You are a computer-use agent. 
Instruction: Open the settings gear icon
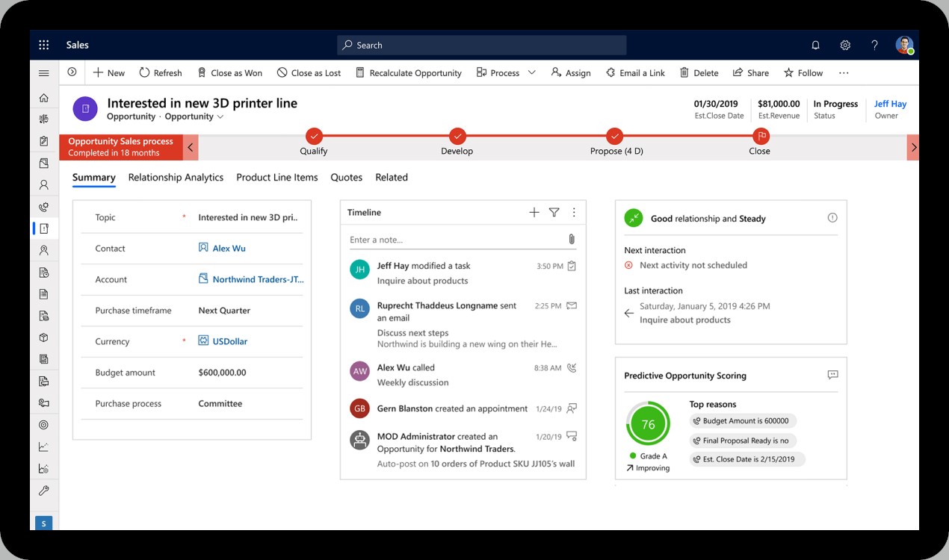(845, 45)
